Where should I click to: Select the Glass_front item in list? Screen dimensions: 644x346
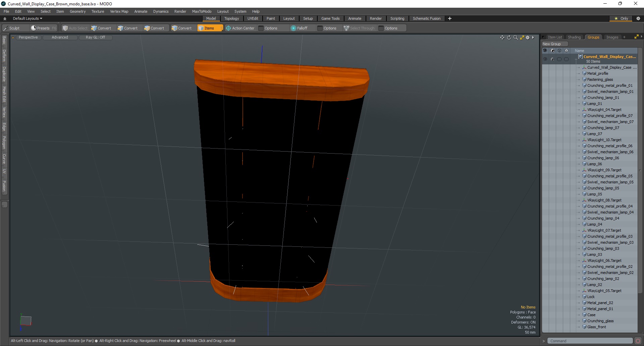(596, 327)
